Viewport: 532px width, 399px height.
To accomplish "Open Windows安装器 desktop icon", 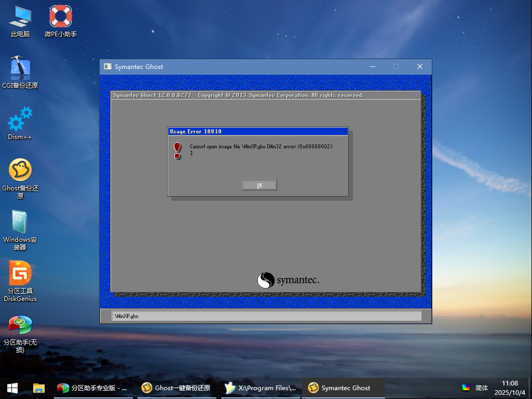I will [20, 230].
